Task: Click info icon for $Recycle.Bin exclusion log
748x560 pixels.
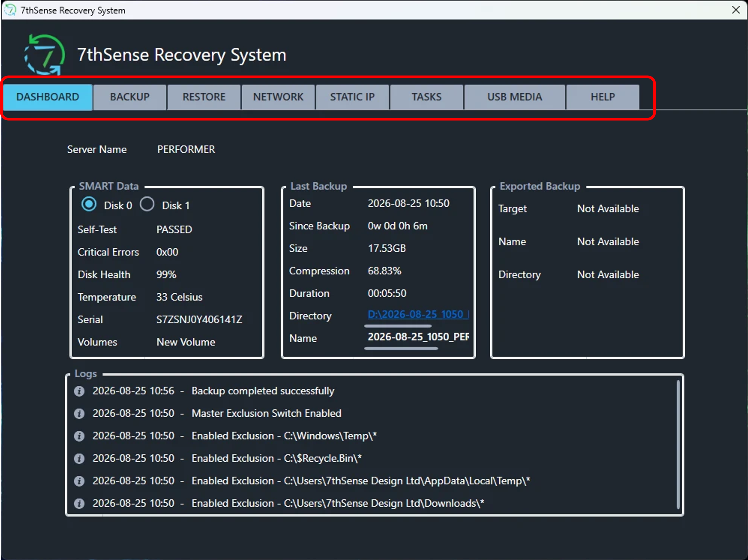Action: point(79,459)
